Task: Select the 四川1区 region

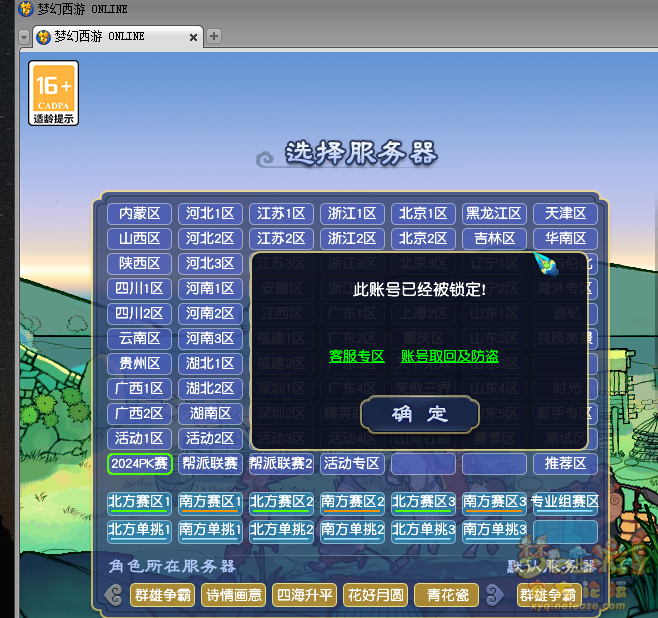Action: pyautogui.click(x=139, y=289)
